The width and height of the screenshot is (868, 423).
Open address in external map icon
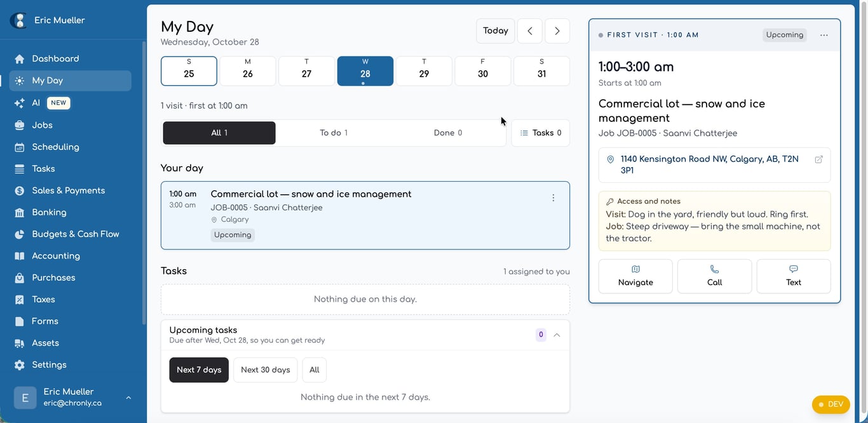click(819, 159)
